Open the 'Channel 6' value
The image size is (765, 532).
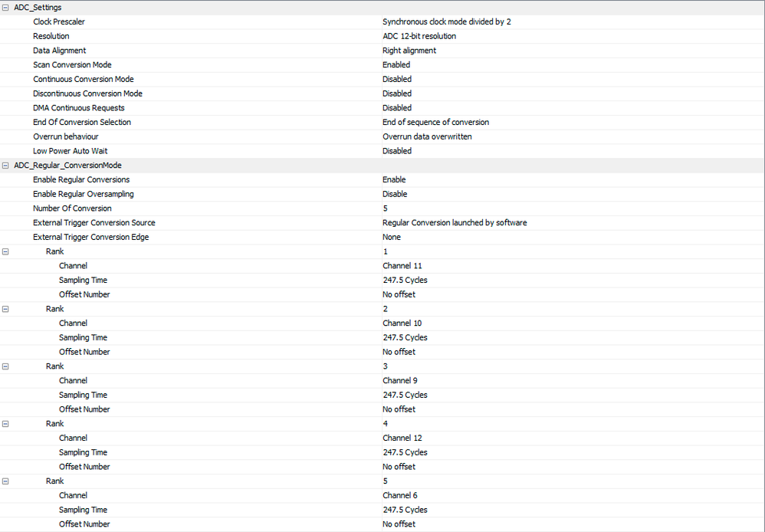(x=399, y=495)
